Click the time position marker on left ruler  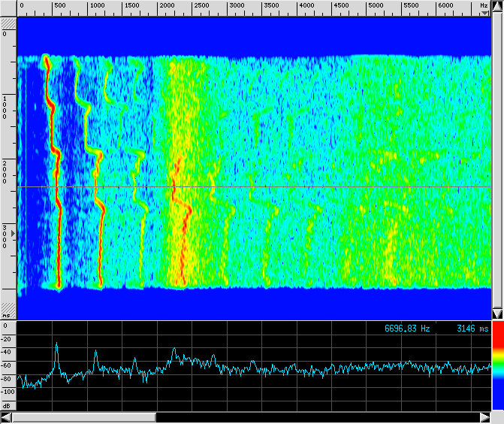(12, 235)
